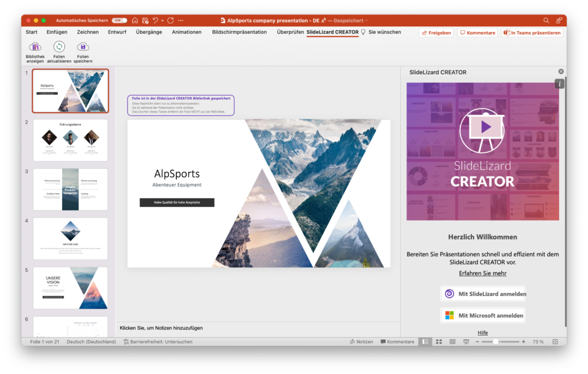The image size is (588, 374).
Task: Adjust the zoom slider handle
Action: click(496, 342)
